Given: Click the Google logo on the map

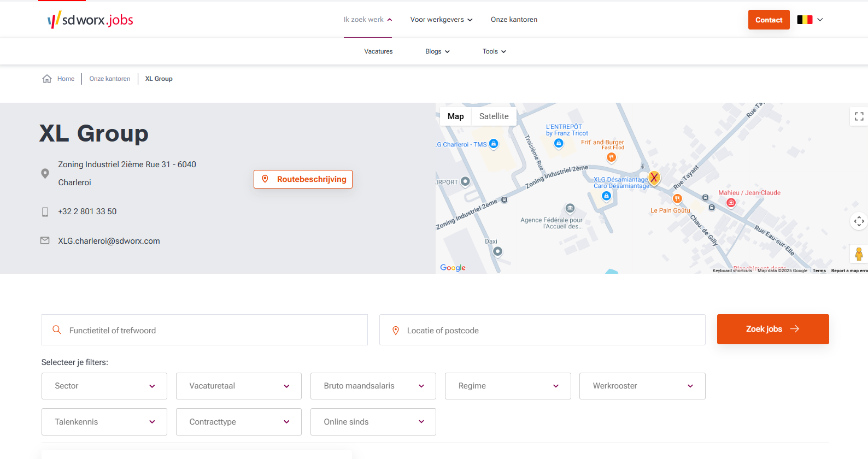Looking at the screenshot, I should point(453,268).
